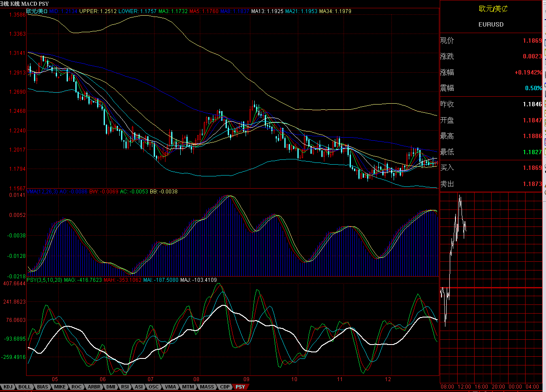Click the 卖出 ask price 1.1873

533,184
